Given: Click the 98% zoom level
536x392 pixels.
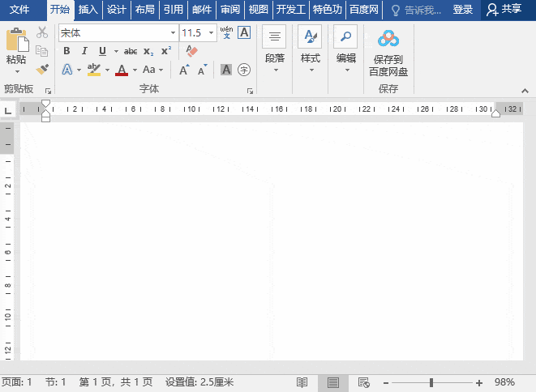Looking at the screenshot, I should [504, 382].
